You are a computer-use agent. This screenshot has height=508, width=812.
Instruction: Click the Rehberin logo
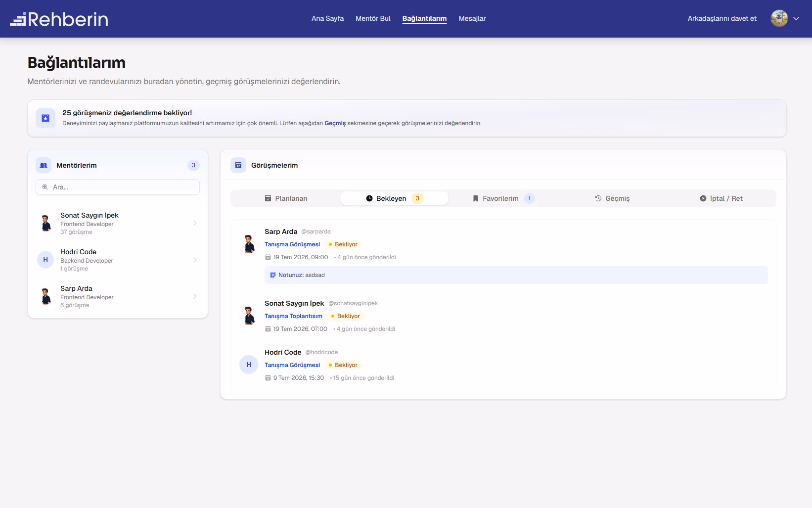click(x=59, y=19)
